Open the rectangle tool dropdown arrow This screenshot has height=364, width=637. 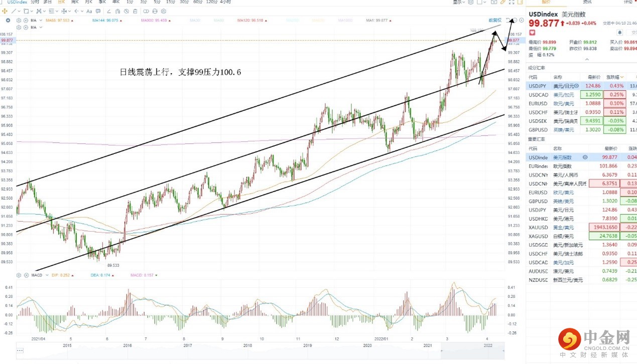pos(32,11)
